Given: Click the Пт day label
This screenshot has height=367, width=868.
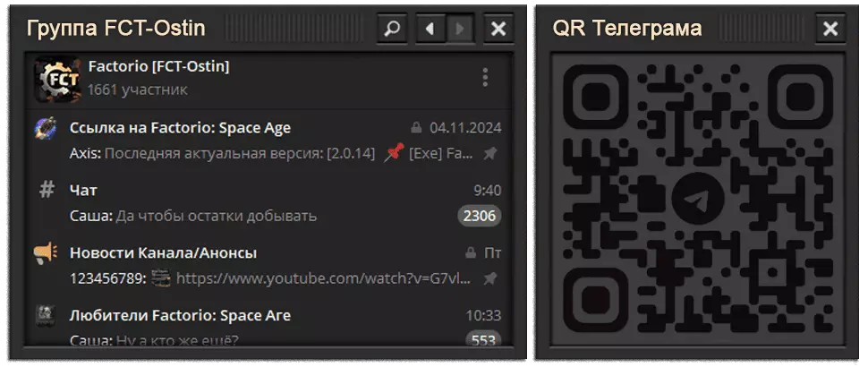Looking at the screenshot, I should [493, 253].
